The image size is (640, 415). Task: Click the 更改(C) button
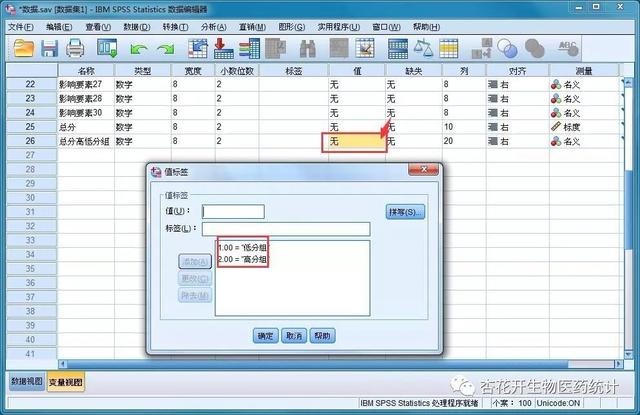[195, 279]
